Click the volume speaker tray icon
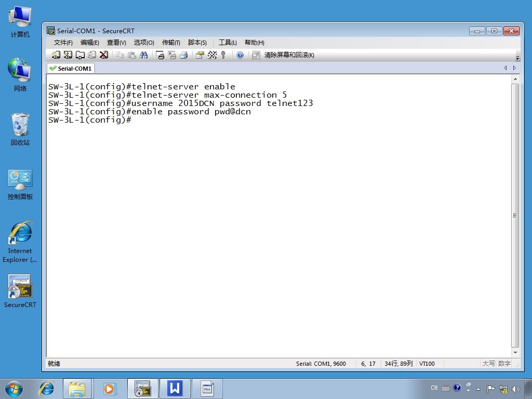The height and width of the screenshot is (399, 532). pyautogui.click(x=516, y=389)
